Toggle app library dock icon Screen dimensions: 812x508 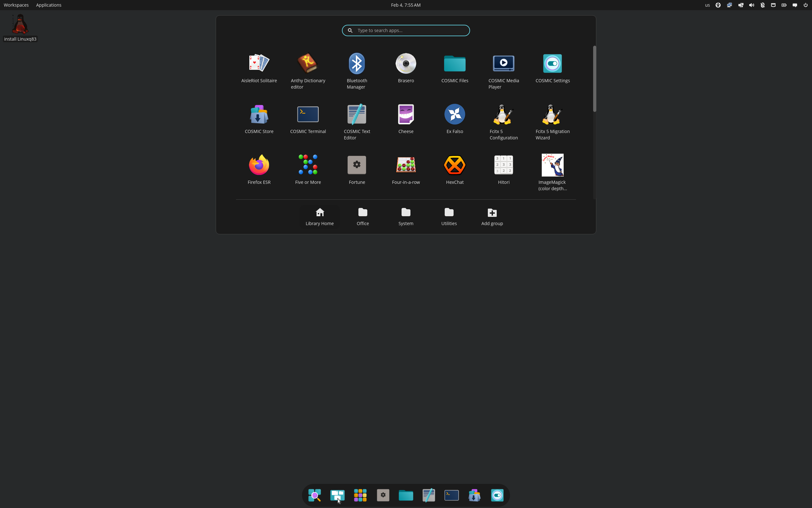(x=360, y=495)
